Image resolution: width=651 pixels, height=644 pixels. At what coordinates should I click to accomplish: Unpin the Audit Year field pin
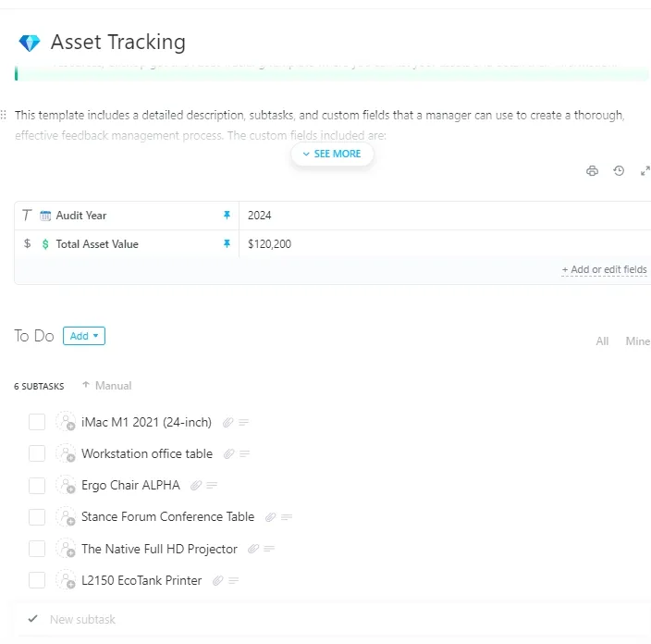(x=227, y=215)
